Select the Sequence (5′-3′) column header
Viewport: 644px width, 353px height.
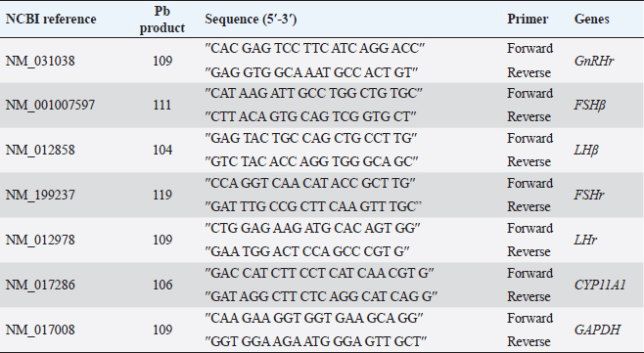(251, 20)
